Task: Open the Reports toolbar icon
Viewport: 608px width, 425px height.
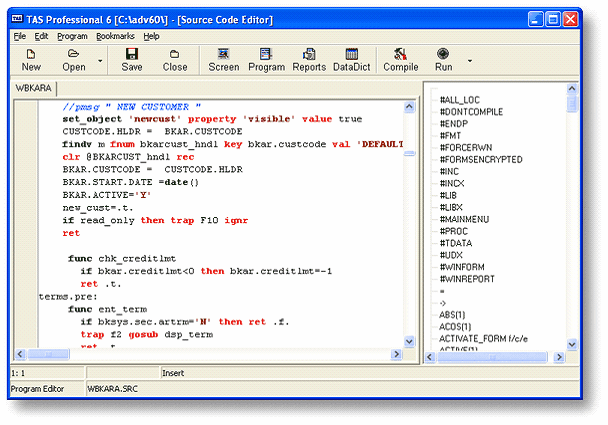Action: (x=309, y=54)
